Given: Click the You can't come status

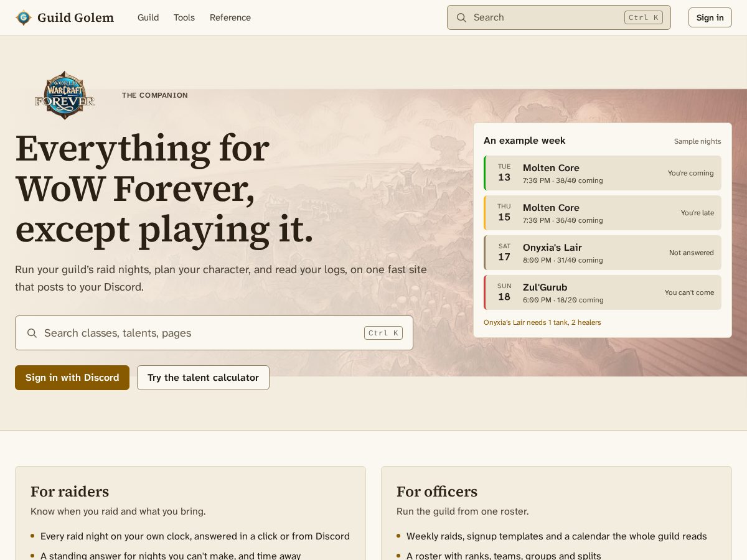Looking at the screenshot, I should (x=689, y=292).
